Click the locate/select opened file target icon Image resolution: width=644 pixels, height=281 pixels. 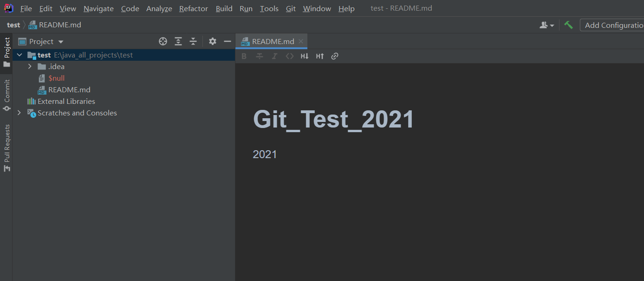point(163,41)
